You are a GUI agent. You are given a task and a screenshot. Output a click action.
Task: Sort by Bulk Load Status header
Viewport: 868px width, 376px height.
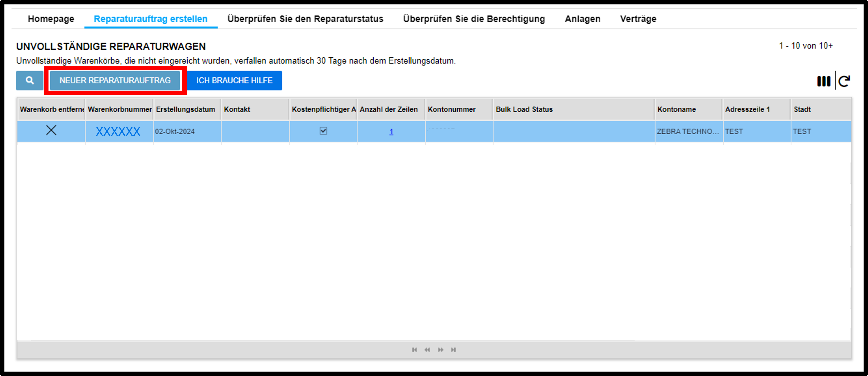point(574,109)
